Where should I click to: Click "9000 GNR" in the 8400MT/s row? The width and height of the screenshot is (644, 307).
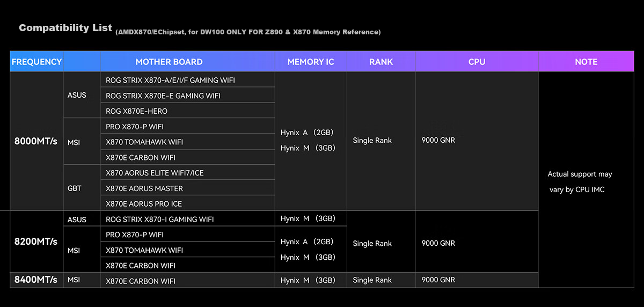438,280
